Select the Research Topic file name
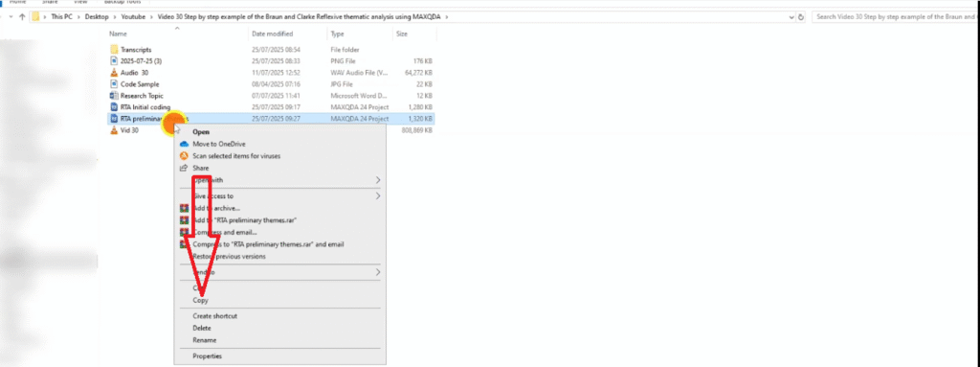 tap(142, 96)
